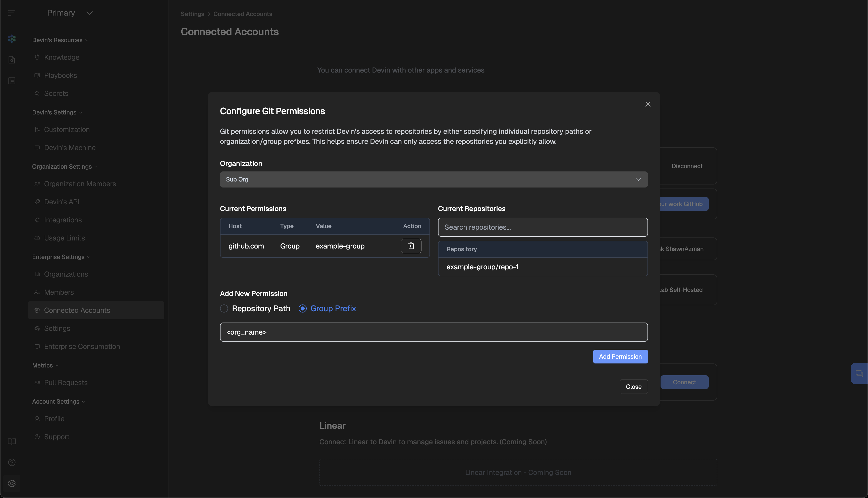The image size is (868, 498).
Task: Click the Devin logo icon in left rail
Action: tap(12, 39)
